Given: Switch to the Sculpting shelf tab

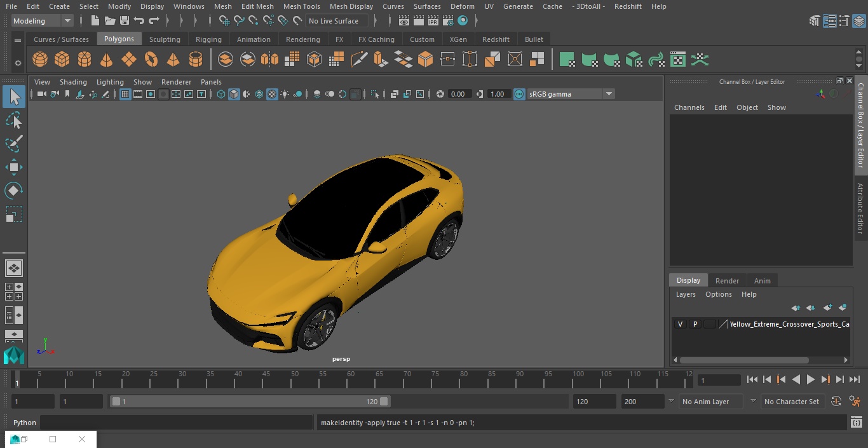Looking at the screenshot, I should click(165, 39).
